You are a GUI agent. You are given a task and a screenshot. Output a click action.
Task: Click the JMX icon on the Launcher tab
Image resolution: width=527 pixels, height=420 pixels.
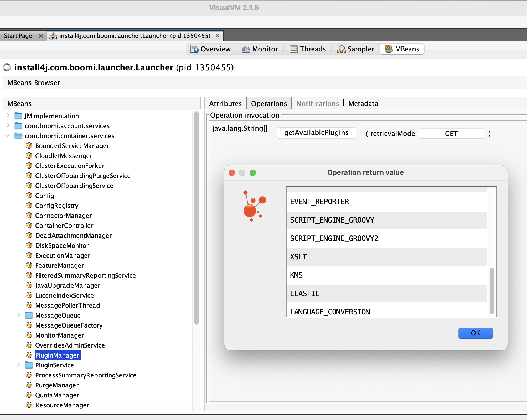[x=54, y=36]
